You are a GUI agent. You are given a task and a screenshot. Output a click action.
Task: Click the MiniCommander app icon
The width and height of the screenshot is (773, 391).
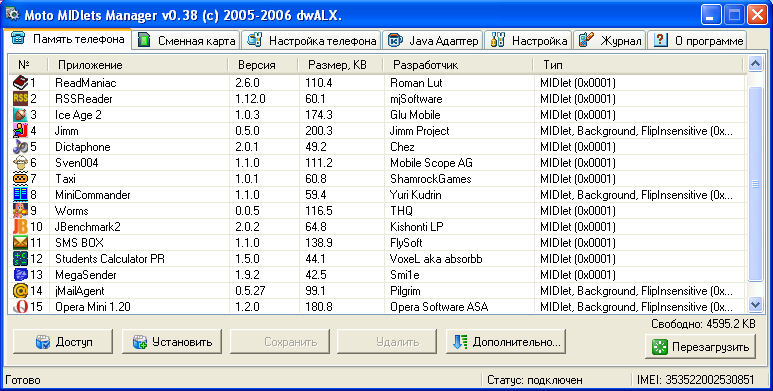point(21,195)
